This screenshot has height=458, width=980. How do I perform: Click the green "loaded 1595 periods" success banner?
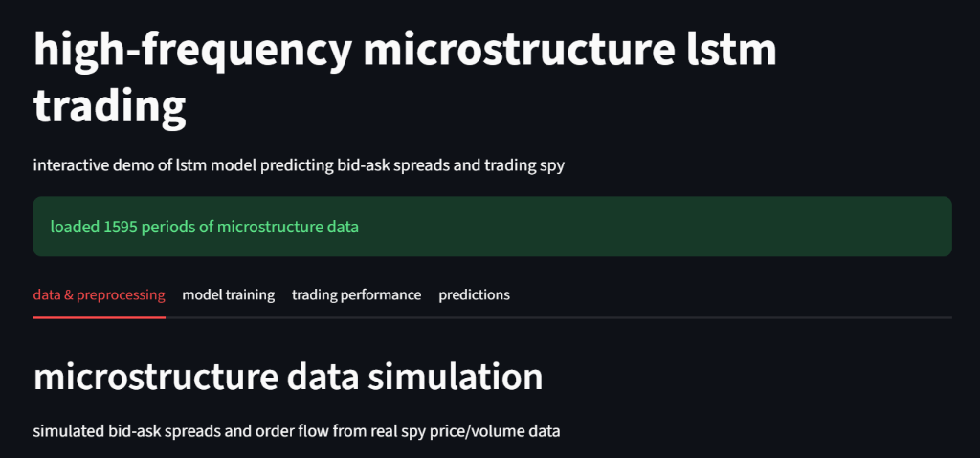pos(492,227)
